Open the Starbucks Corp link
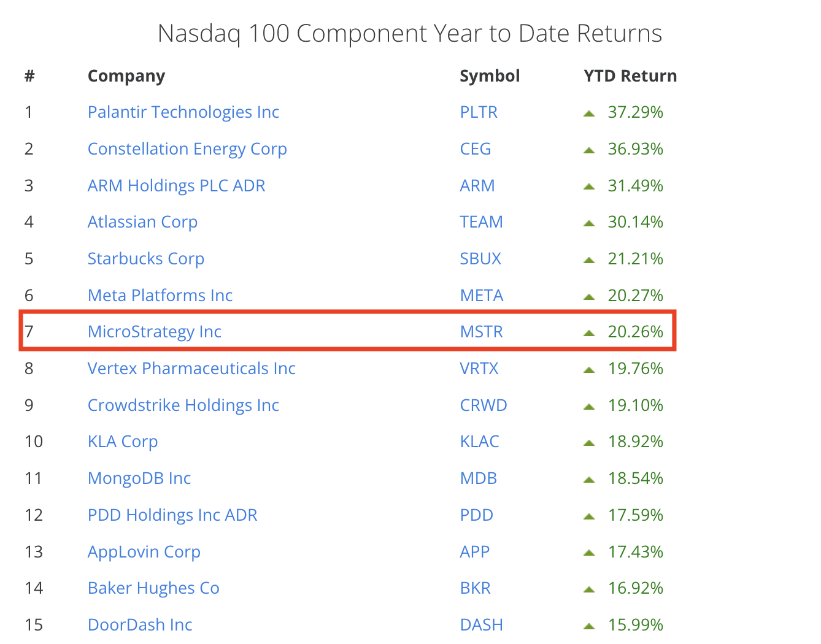The width and height of the screenshot is (821, 644). 146,259
